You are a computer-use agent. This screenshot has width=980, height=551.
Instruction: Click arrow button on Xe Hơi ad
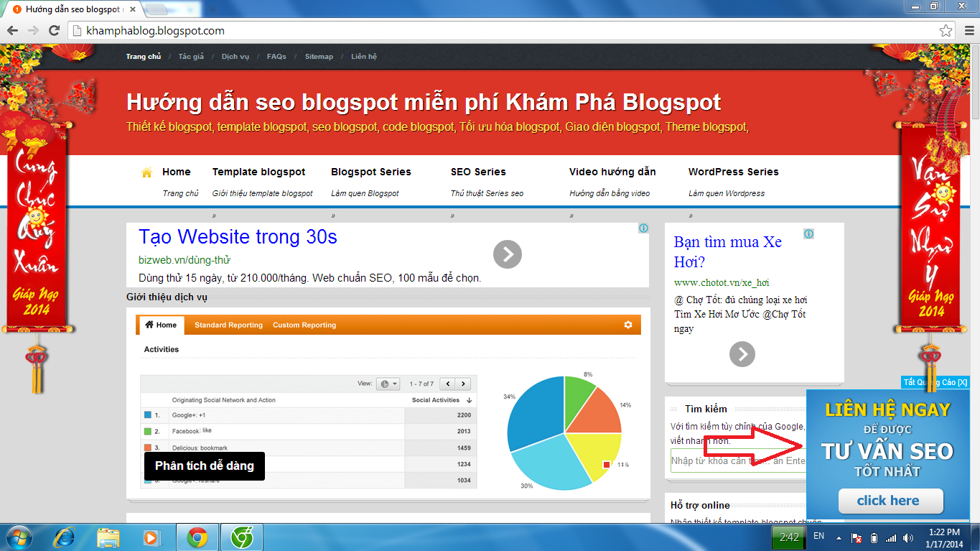point(742,354)
